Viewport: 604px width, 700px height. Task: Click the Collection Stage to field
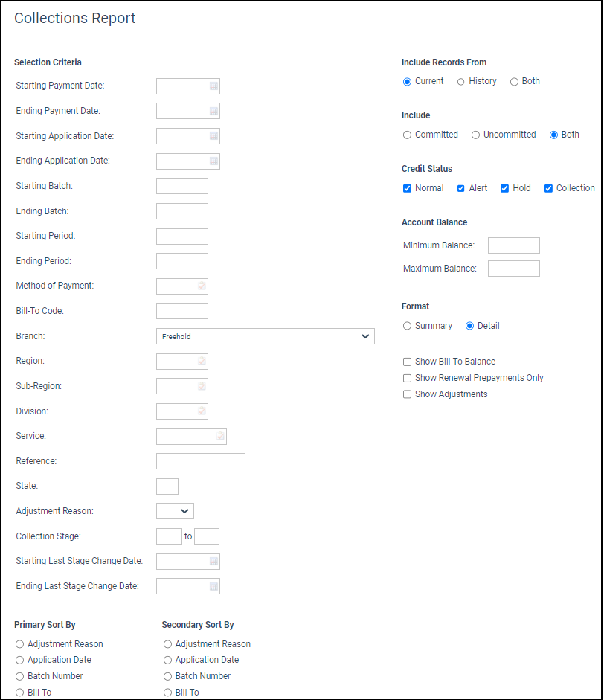[207, 536]
